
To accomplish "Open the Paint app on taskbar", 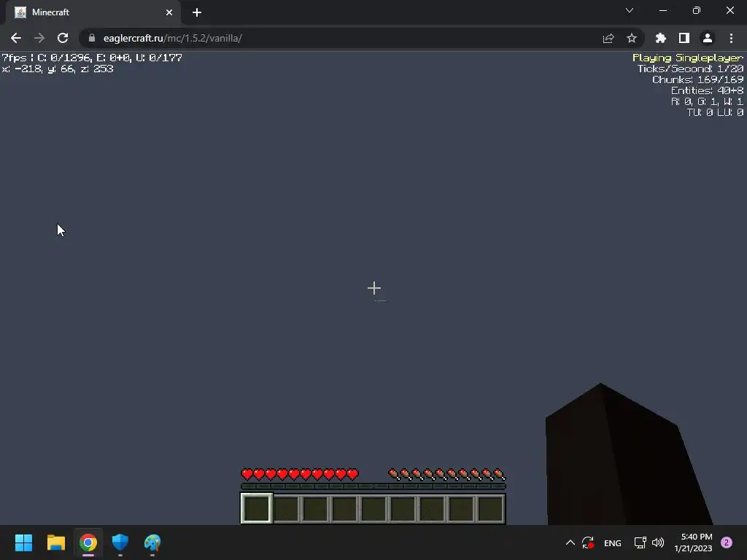I will [x=152, y=542].
